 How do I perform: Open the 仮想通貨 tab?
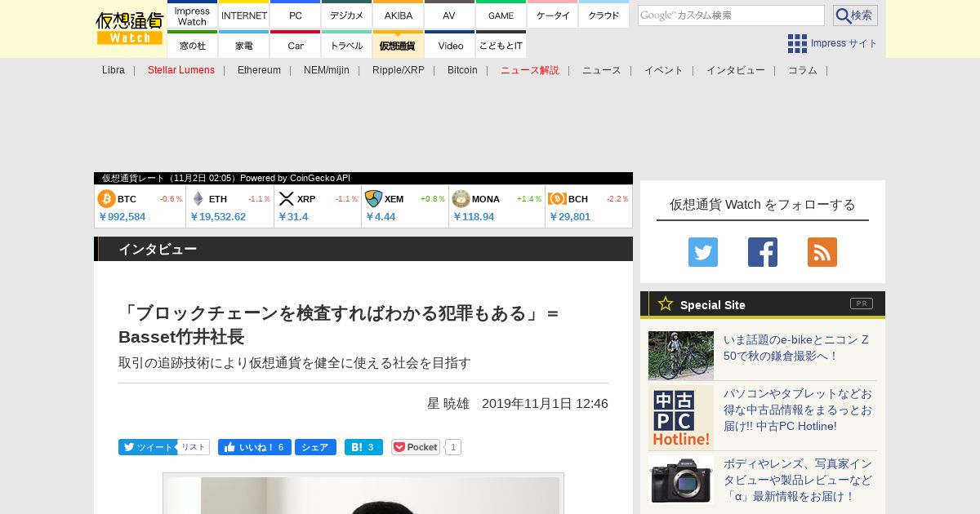[399, 45]
